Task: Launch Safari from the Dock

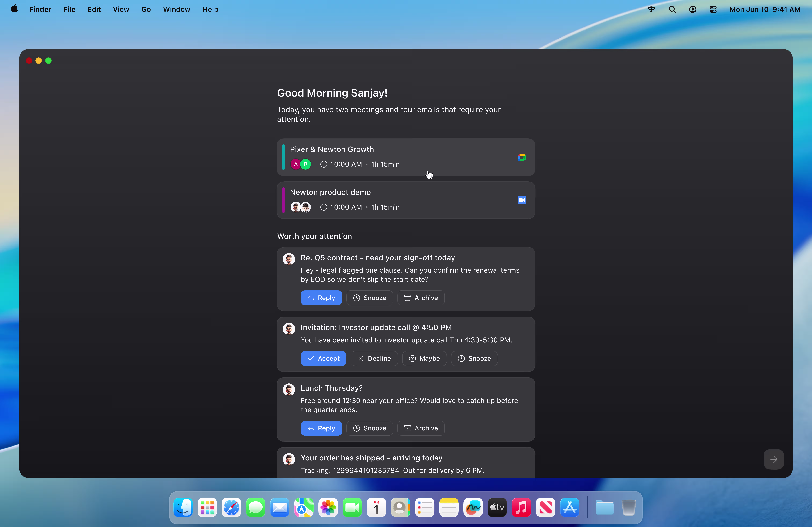Action: coord(231,508)
